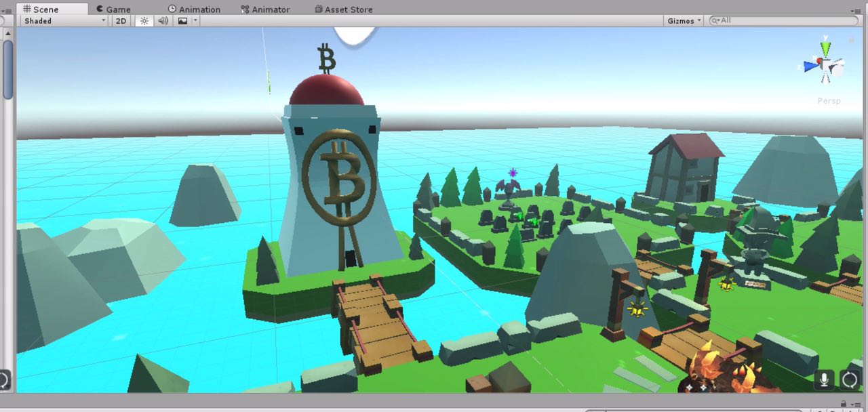Toggle scene lighting sun icon
Viewport: 868px width, 412px height.
click(144, 21)
